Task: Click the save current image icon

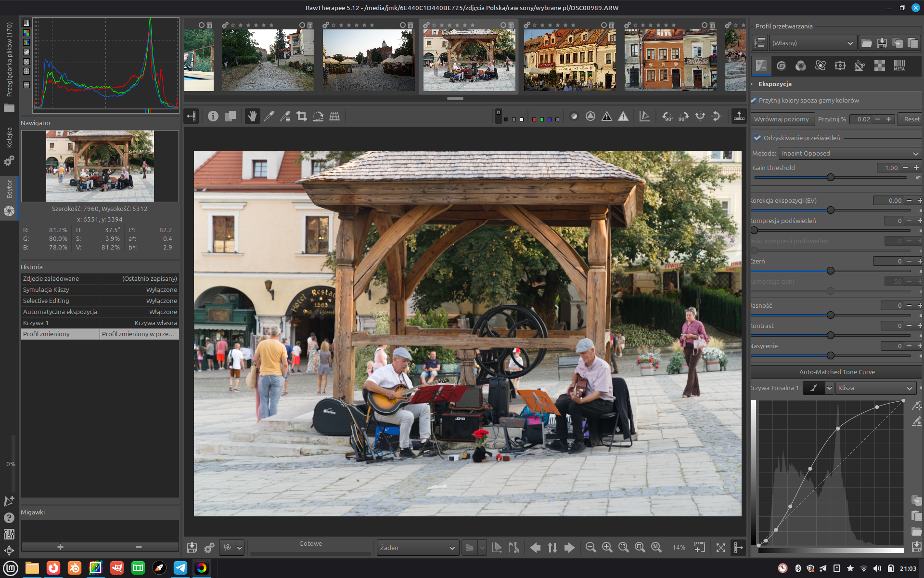Action: [192, 547]
